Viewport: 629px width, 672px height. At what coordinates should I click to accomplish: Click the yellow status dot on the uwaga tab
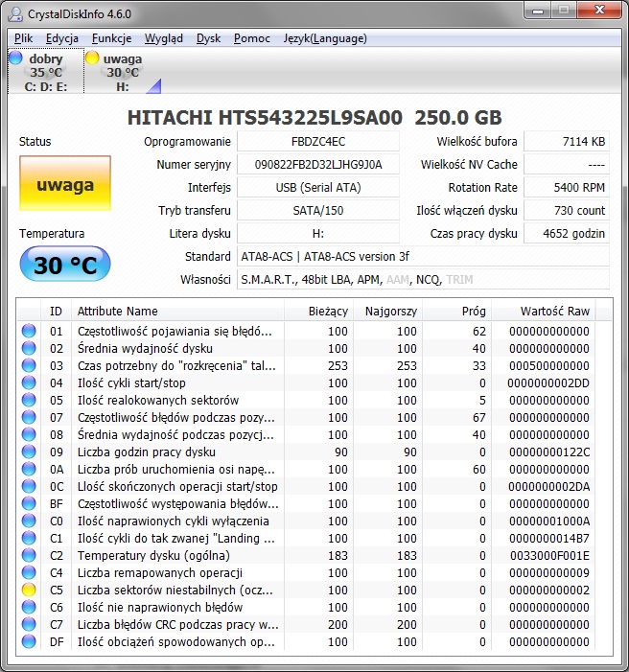(92, 58)
